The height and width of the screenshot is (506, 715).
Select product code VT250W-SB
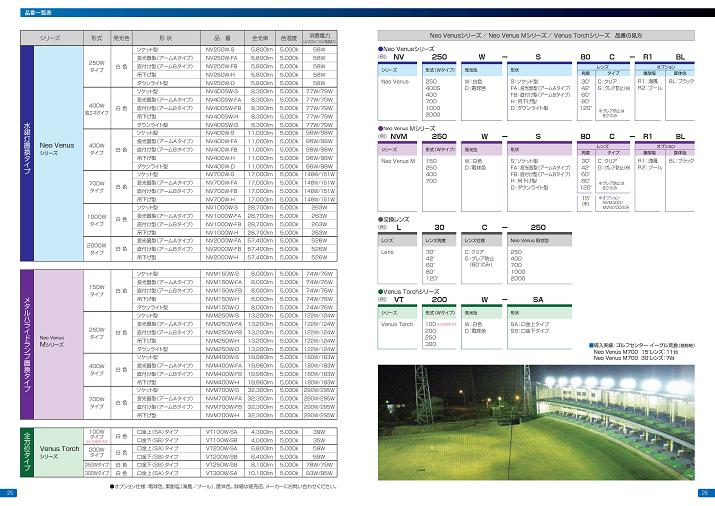(x=222, y=465)
